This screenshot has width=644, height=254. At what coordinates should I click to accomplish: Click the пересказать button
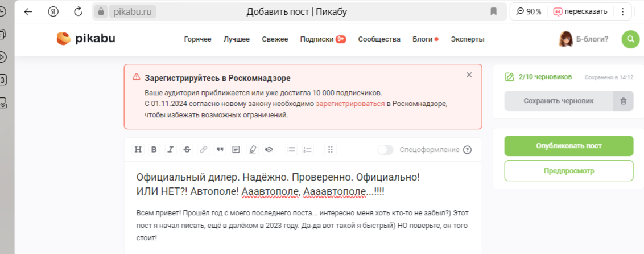pos(580,11)
